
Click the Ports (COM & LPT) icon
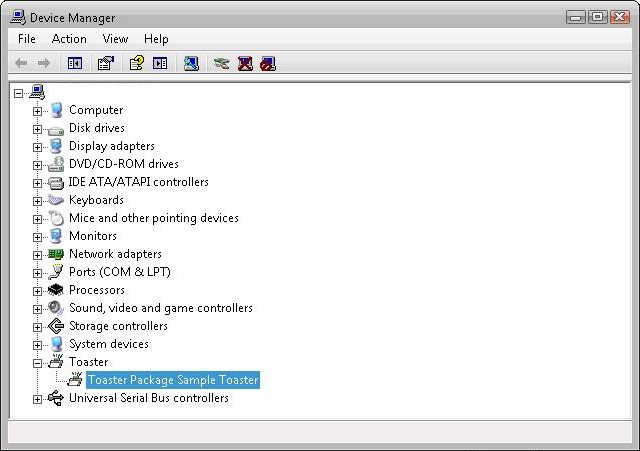click(x=56, y=272)
